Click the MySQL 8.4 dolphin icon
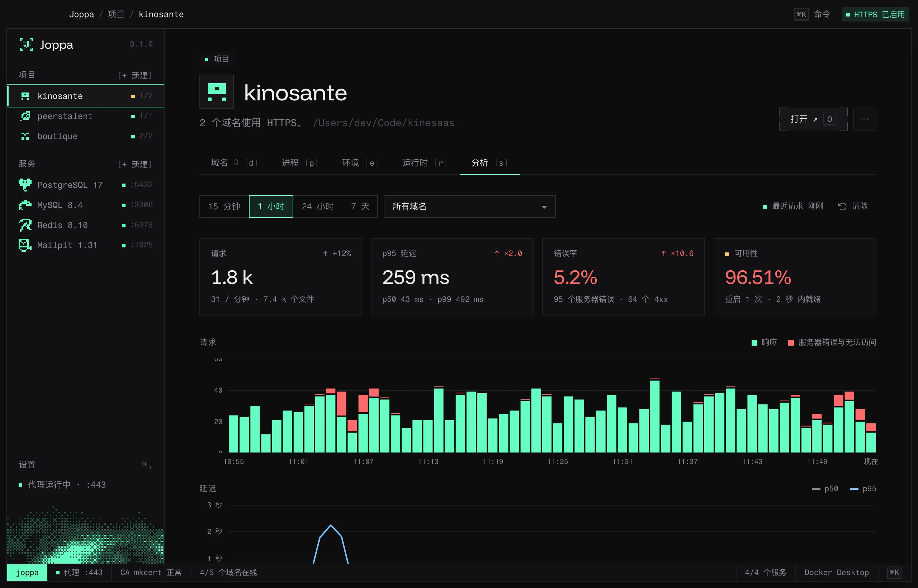Screen dimensions: 918x588 click(x=25, y=205)
